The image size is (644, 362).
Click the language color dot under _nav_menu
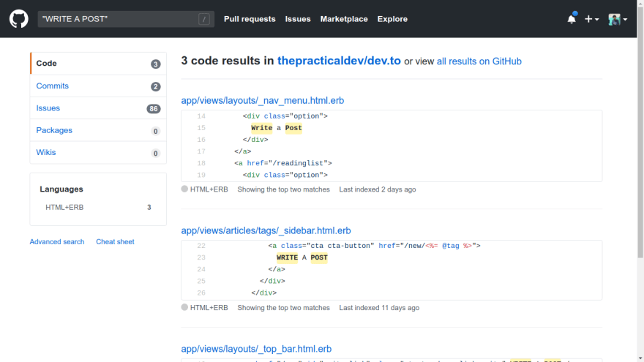click(184, 189)
